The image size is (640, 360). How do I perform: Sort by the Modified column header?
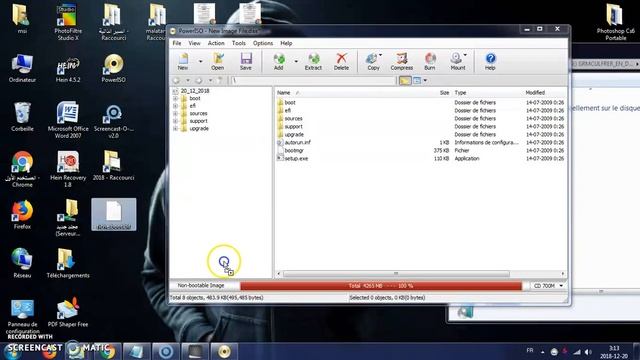click(x=535, y=93)
